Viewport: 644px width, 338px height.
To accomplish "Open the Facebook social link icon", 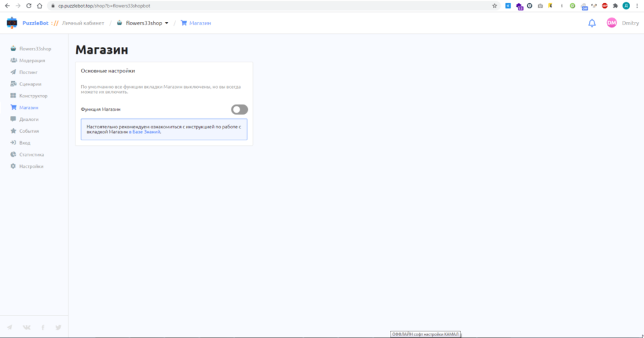I will coord(43,327).
